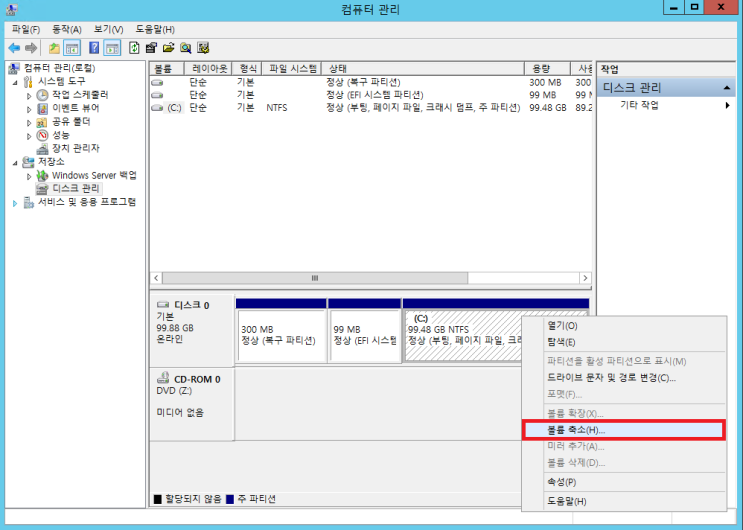Click the 이벤트 뷰어 icon in tree
This screenshot has width=743, height=530.
(43, 109)
